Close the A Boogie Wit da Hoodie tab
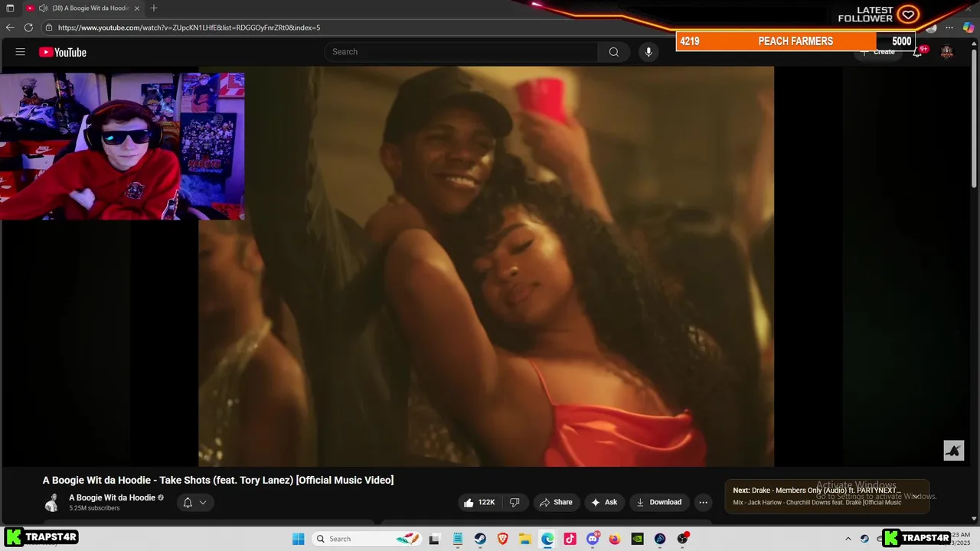Screen dimensions: 980x551 [x=137, y=8]
